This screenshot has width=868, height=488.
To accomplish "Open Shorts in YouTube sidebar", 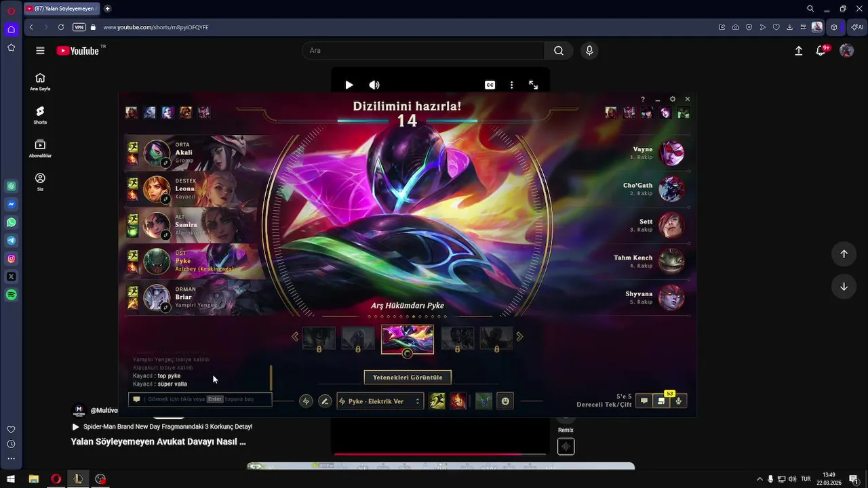I will [x=40, y=115].
